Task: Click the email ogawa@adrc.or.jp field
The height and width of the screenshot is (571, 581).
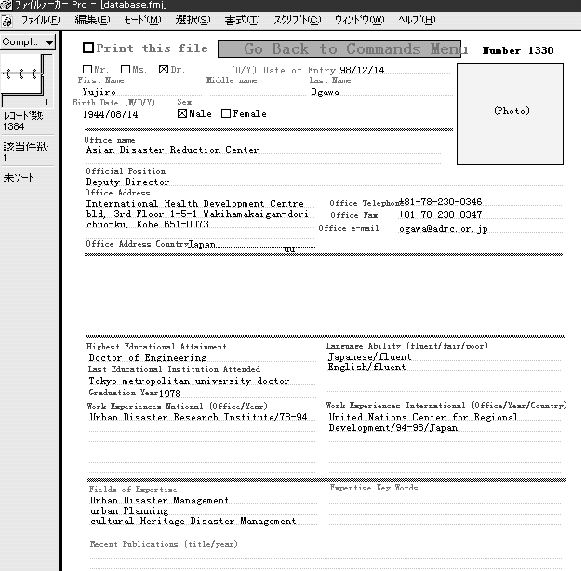Action: tap(481, 229)
